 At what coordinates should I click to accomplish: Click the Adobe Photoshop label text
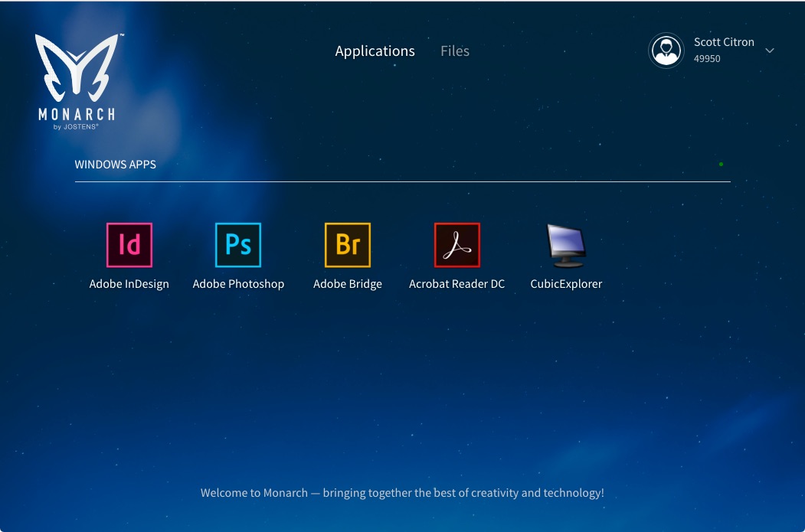tap(238, 284)
